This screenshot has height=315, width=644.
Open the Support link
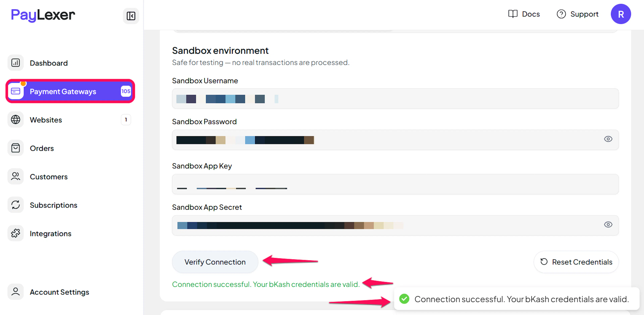577,14
